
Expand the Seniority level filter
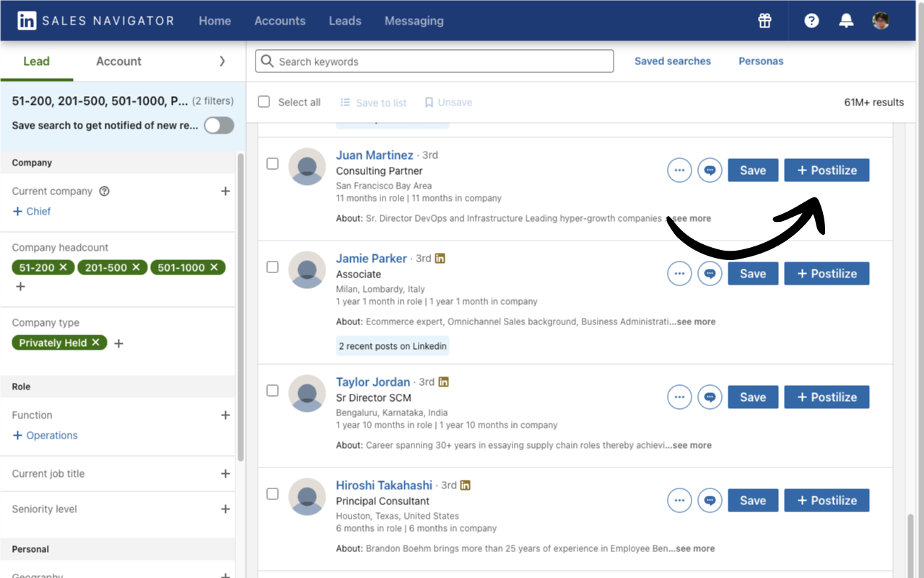(225, 509)
